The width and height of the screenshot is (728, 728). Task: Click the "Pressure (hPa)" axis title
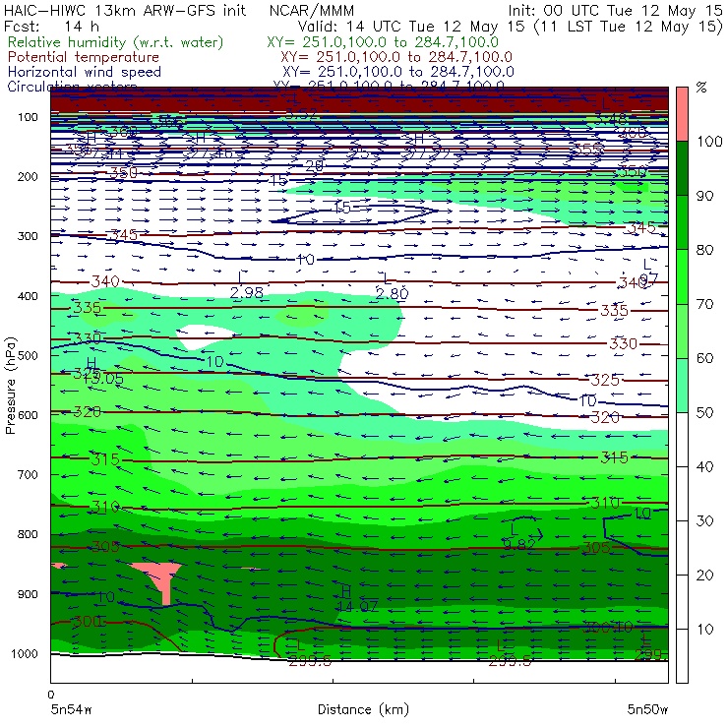click(10, 386)
